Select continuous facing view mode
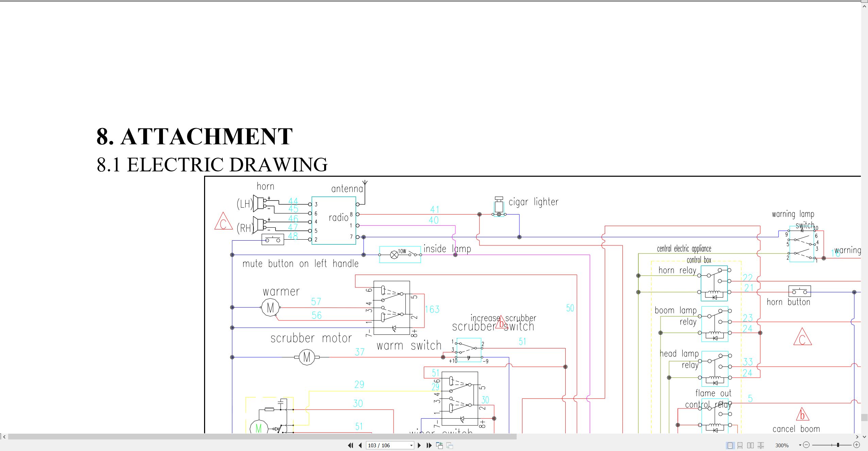 [x=761, y=445]
